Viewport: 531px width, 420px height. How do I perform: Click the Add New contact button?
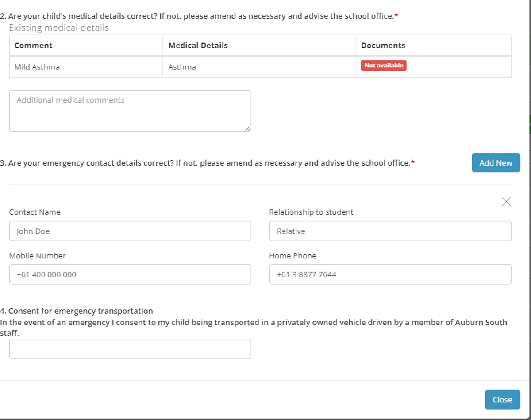click(x=496, y=163)
